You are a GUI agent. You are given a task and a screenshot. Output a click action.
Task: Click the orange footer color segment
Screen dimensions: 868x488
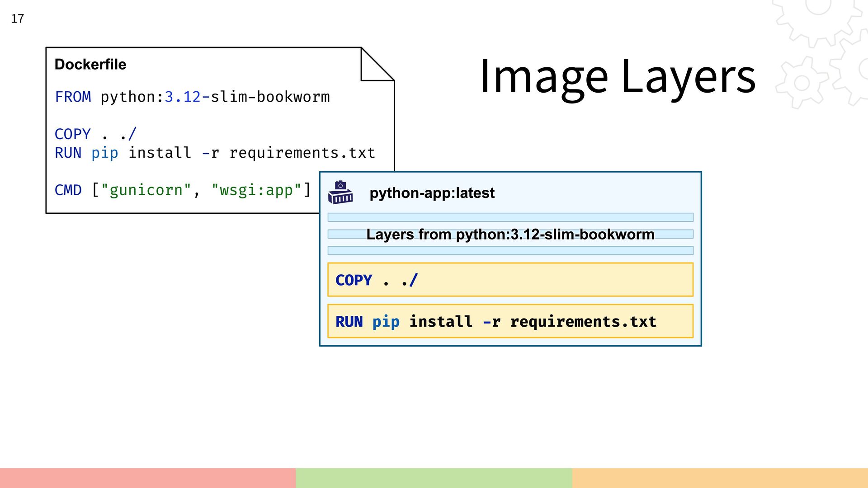[x=720, y=478]
